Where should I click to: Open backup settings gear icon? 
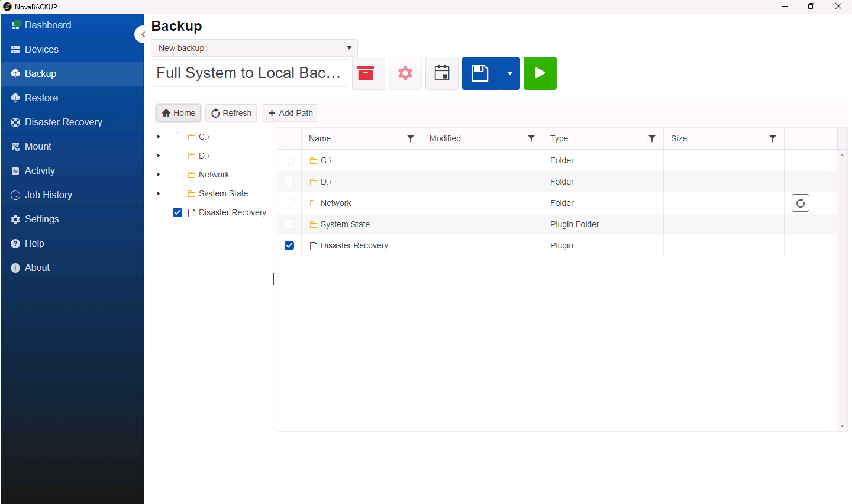[x=405, y=73]
